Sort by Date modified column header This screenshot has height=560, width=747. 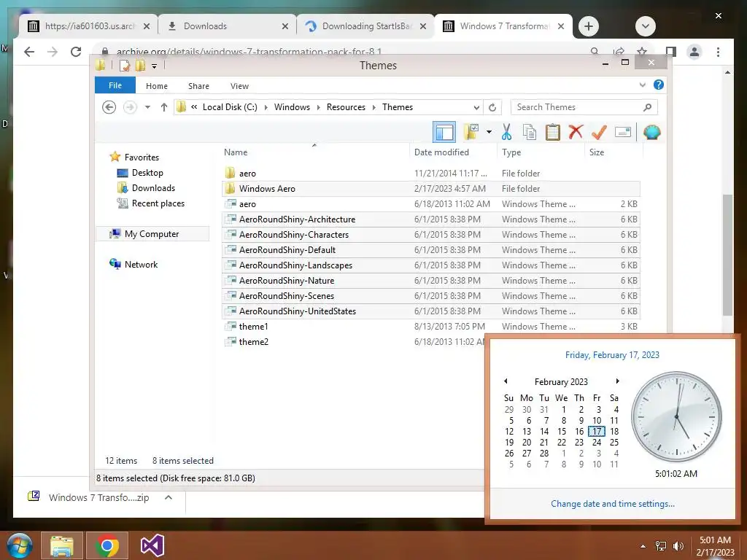(x=441, y=152)
